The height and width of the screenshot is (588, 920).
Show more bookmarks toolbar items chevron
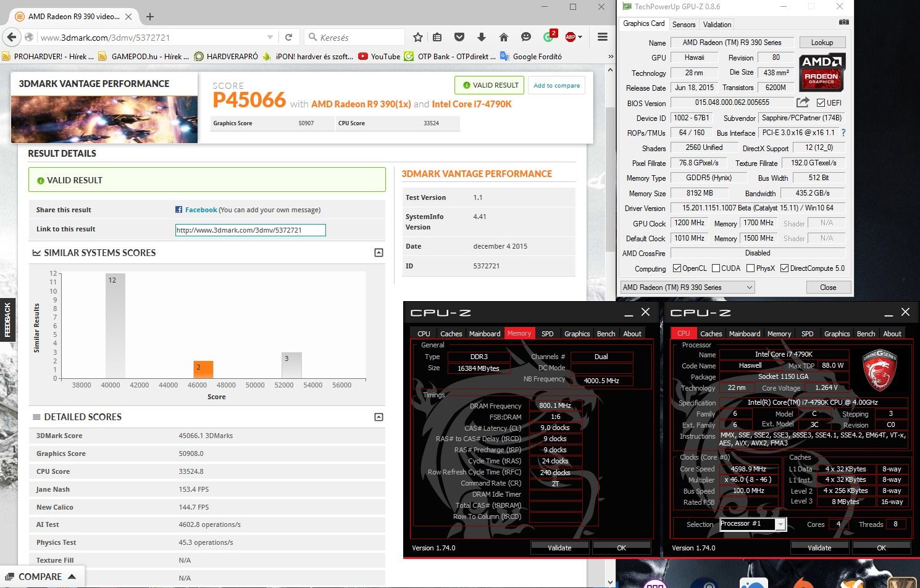pyautogui.click(x=611, y=56)
